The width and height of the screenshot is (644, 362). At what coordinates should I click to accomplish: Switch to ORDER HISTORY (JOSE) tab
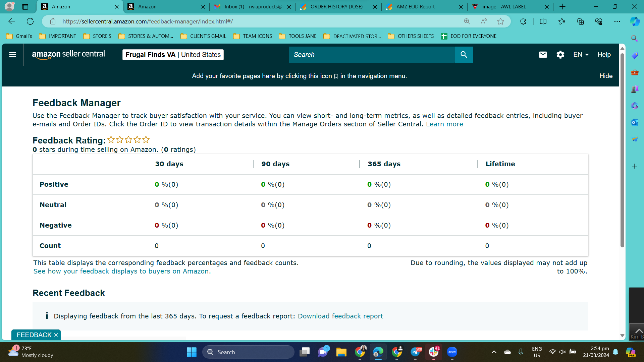(x=338, y=7)
